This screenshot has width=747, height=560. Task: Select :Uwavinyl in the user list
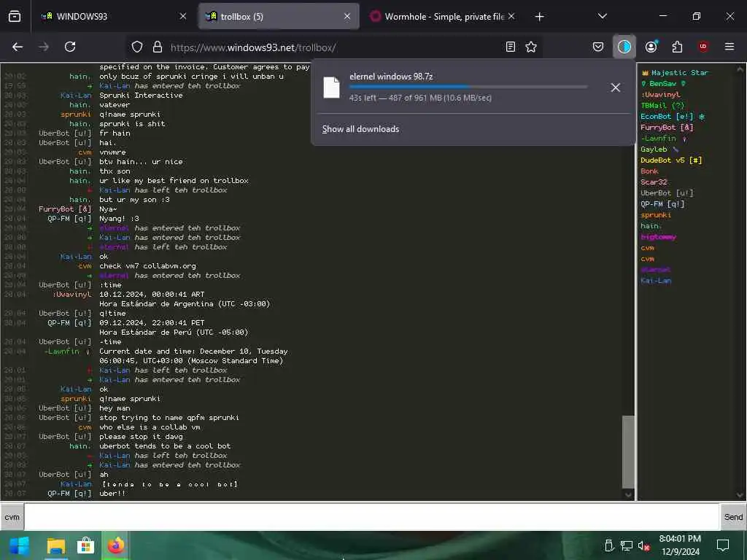(x=660, y=95)
